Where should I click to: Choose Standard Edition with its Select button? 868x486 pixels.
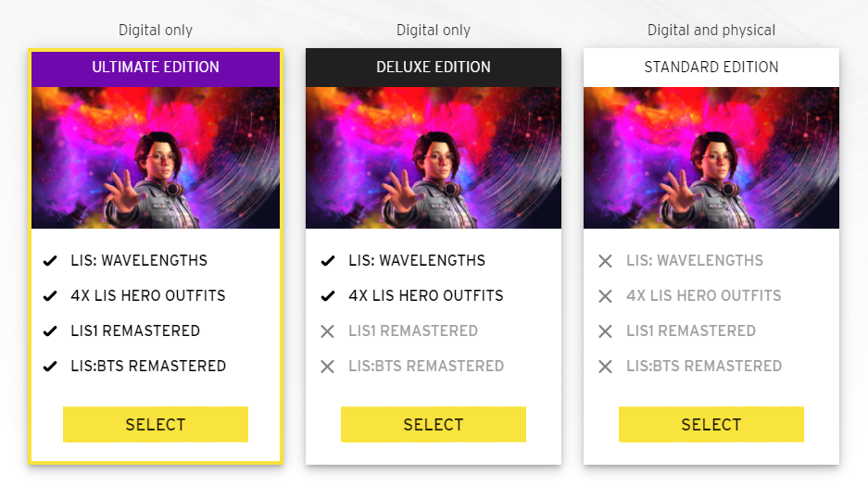(711, 425)
